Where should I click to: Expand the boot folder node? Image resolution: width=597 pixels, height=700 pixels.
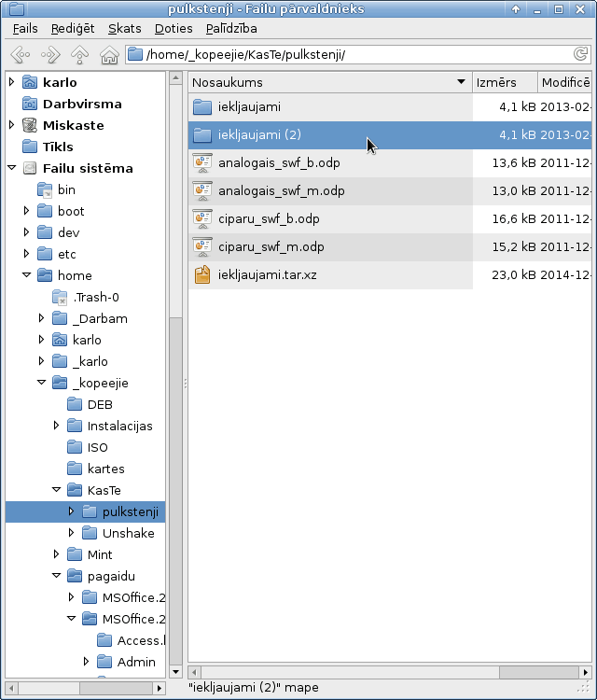[x=26, y=210]
